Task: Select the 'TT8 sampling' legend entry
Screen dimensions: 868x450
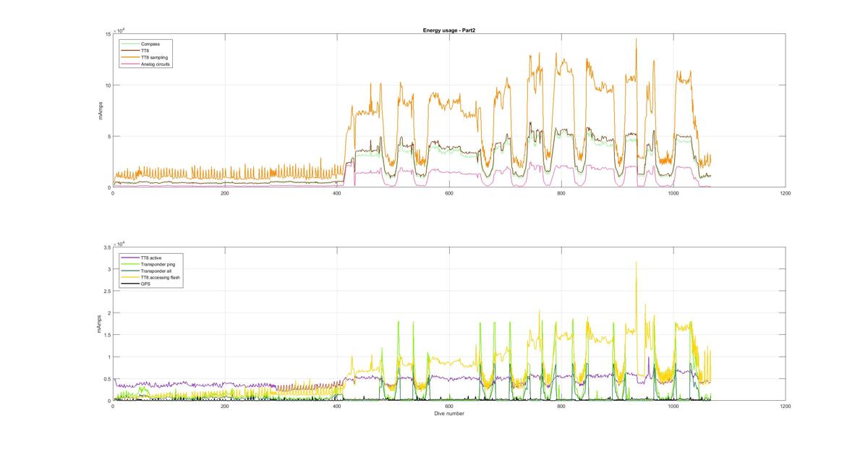Action: coord(154,56)
